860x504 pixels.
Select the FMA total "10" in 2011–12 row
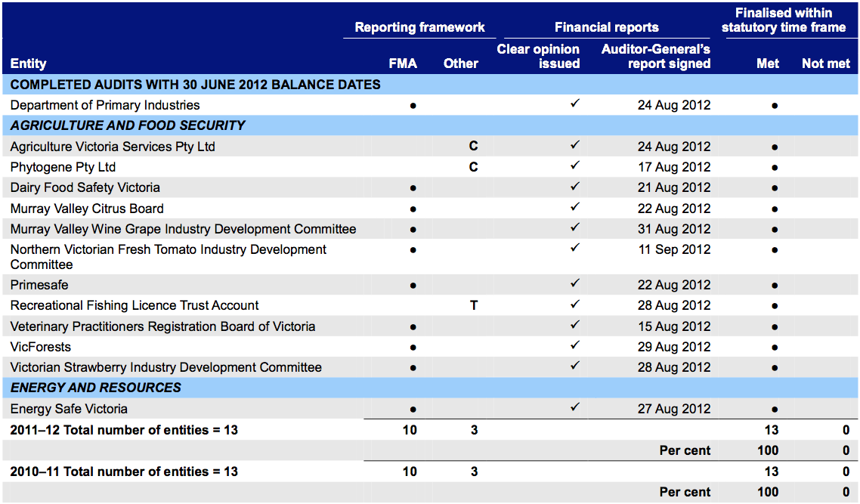tap(410, 431)
